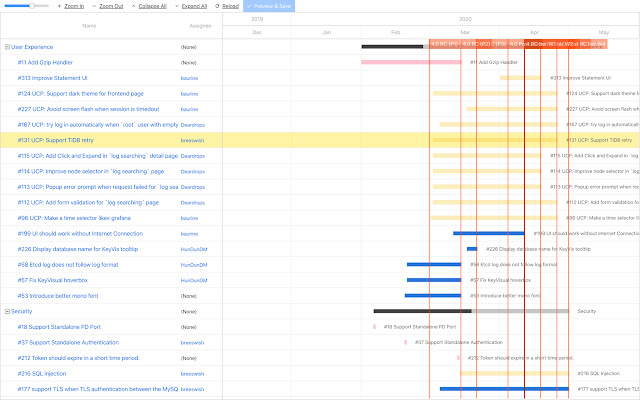Select the blue #53 mono font bar
This screenshot has width=640, height=400.
coord(433,296)
